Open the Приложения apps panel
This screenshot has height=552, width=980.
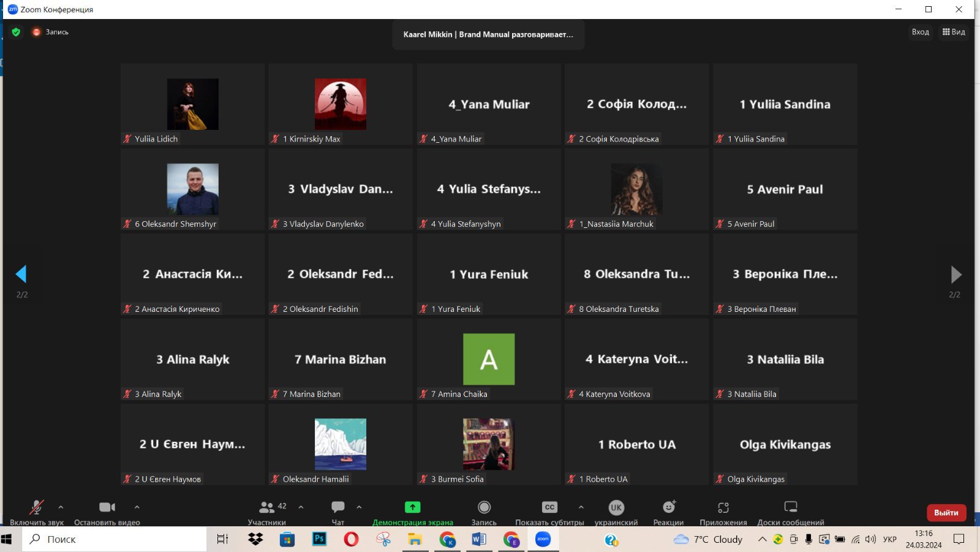click(x=723, y=512)
